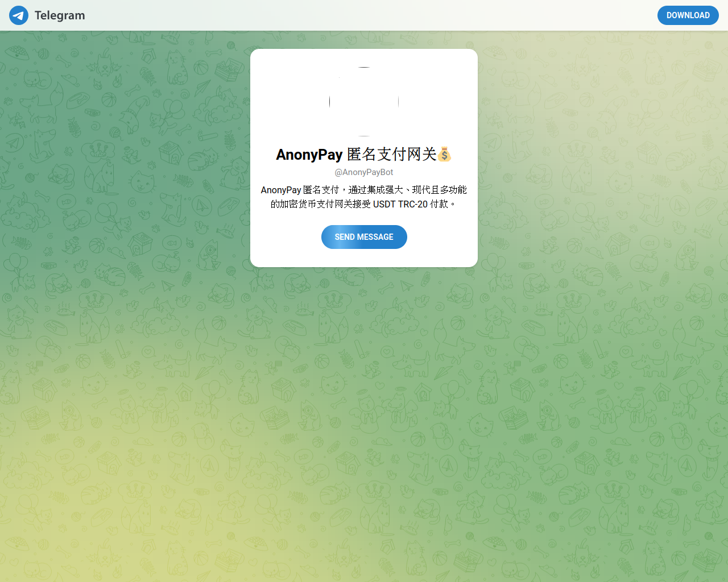This screenshot has width=728, height=582.
Task: Click the DOWNLOAD button
Action: [x=688, y=15]
